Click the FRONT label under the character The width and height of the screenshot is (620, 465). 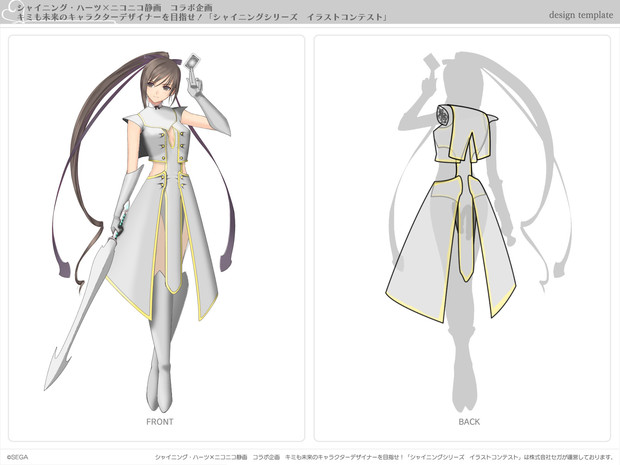(x=160, y=422)
